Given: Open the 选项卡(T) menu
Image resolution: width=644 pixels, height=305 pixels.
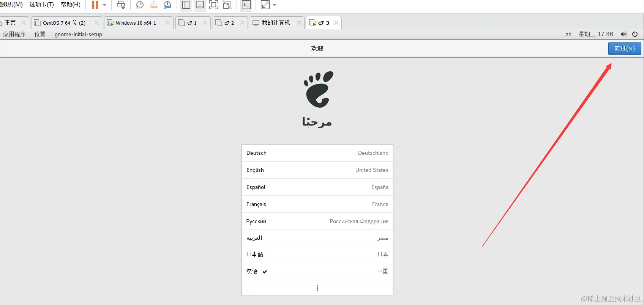Looking at the screenshot, I should pyautogui.click(x=41, y=5).
